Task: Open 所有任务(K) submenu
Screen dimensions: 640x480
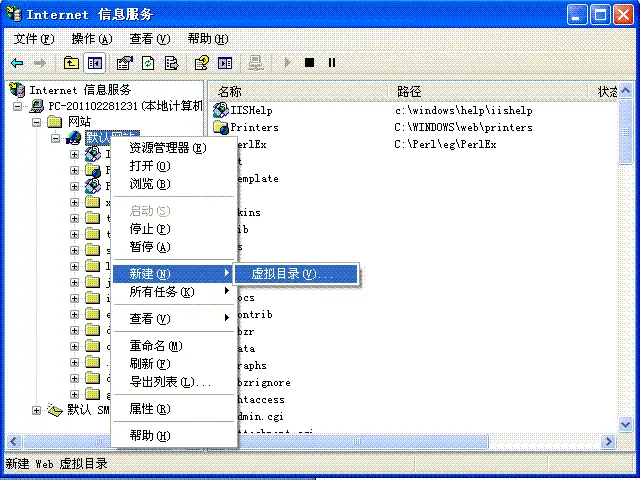Action: [174, 292]
